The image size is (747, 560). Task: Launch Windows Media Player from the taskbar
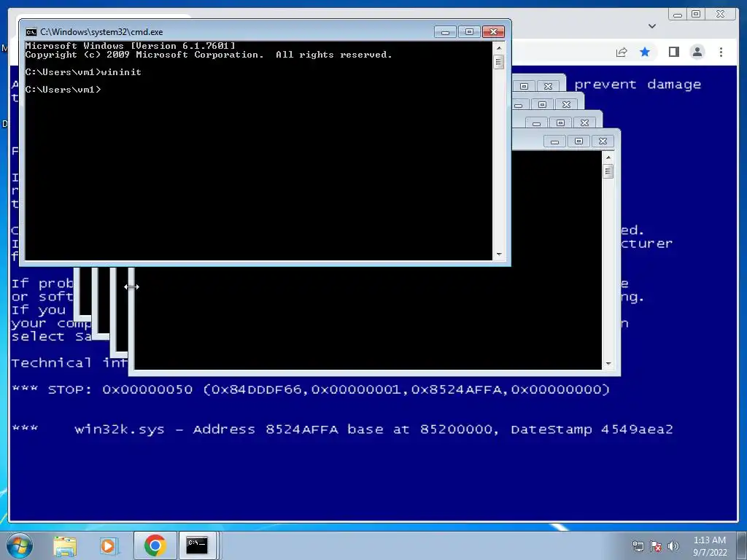(x=109, y=545)
